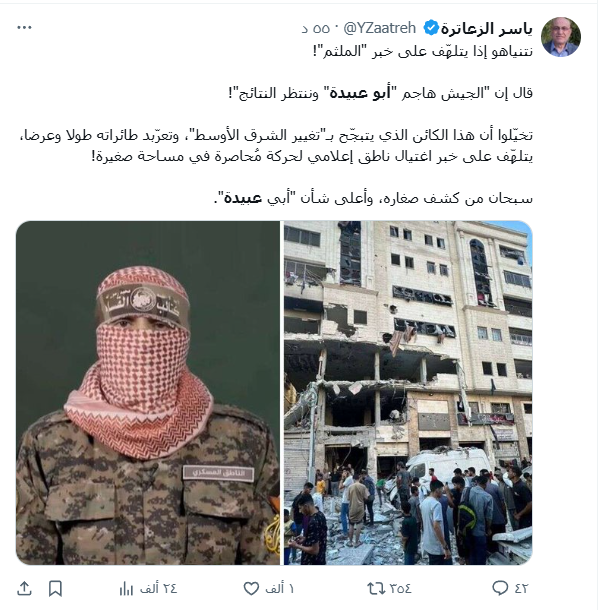Like the tweet with heart icon
This screenshot has width=600, height=610.
(251, 588)
